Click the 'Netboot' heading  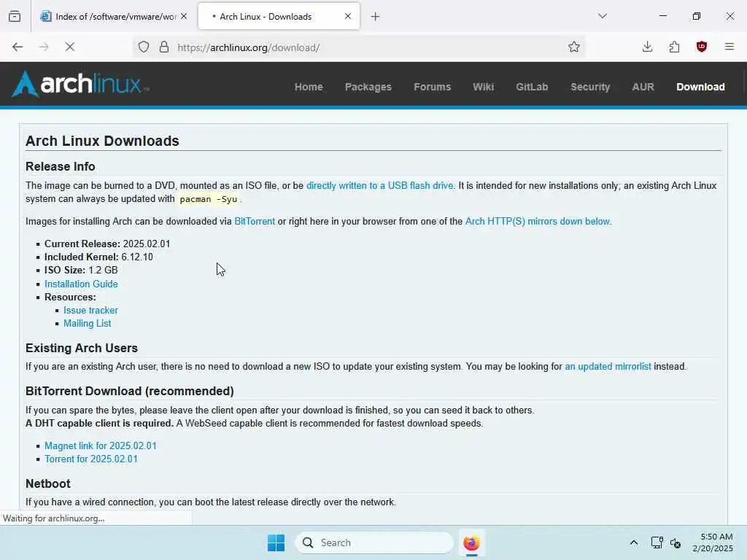click(x=48, y=484)
